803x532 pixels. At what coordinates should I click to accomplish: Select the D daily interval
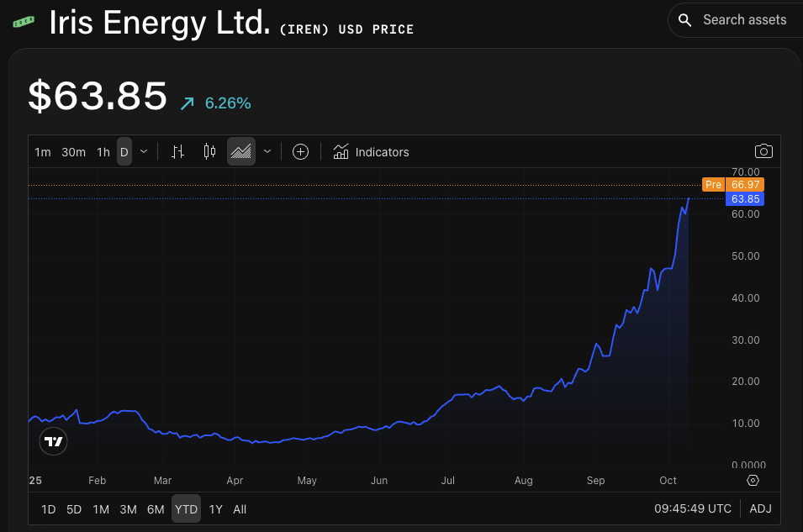click(x=124, y=152)
